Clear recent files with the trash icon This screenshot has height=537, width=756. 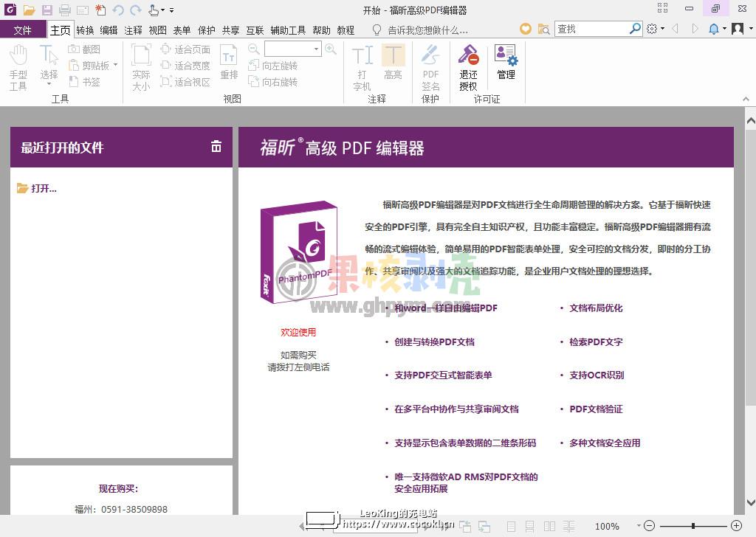tap(216, 146)
